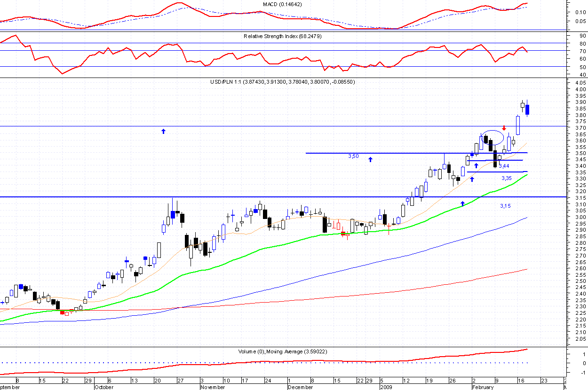Click the 3.00 value on the price axis
Viewport: 588px width, 390px height.
(580, 218)
